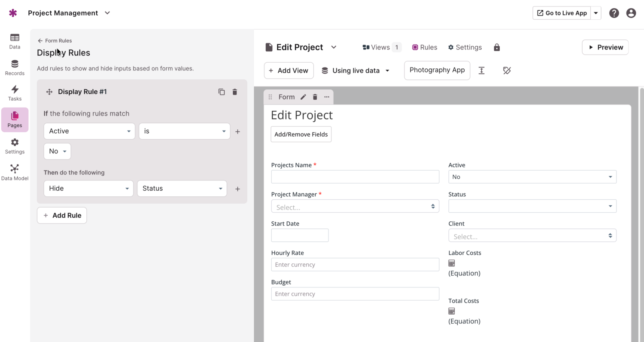
Task: Open the Status dropdown in the form
Action: click(532, 206)
